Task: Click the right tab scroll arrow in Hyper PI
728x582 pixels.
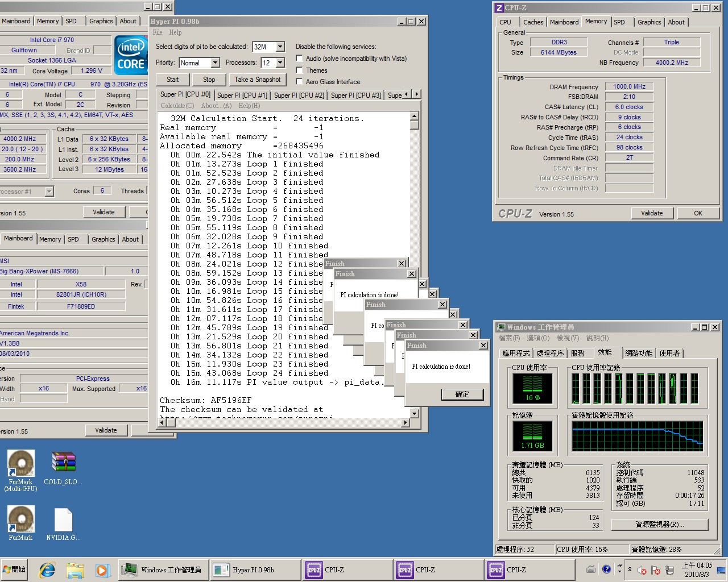Action: pyautogui.click(x=417, y=94)
